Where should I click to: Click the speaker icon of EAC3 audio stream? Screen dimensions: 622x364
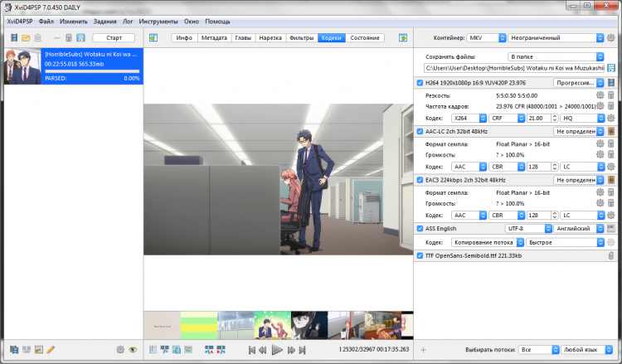point(611,180)
